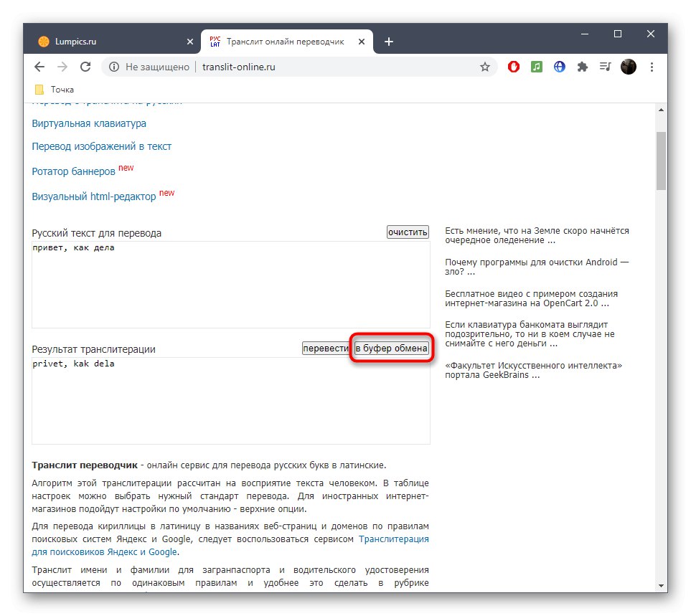Click the back navigation arrow
Image resolution: width=691 pixels, height=616 pixels.
pos(39,66)
